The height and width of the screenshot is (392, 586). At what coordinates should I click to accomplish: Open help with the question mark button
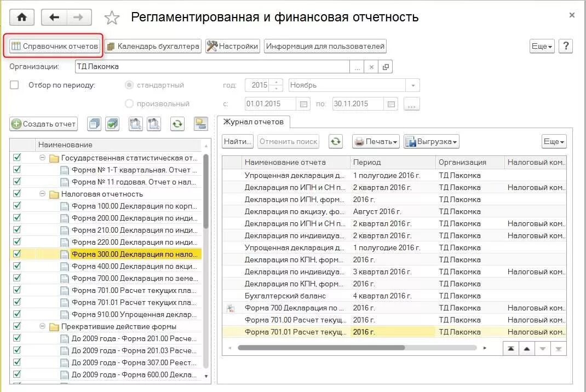point(565,47)
